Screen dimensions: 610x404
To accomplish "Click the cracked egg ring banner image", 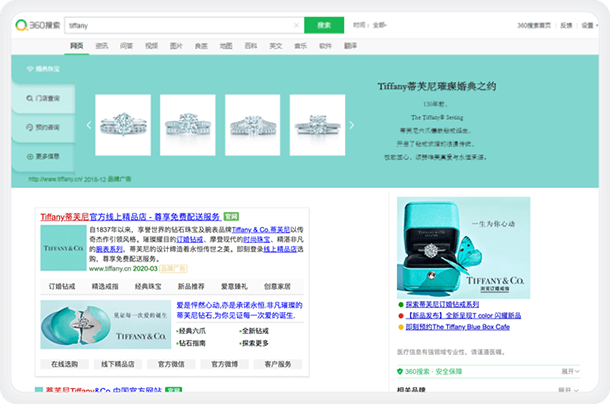I will pyautogui.click(x=106, y=325).
